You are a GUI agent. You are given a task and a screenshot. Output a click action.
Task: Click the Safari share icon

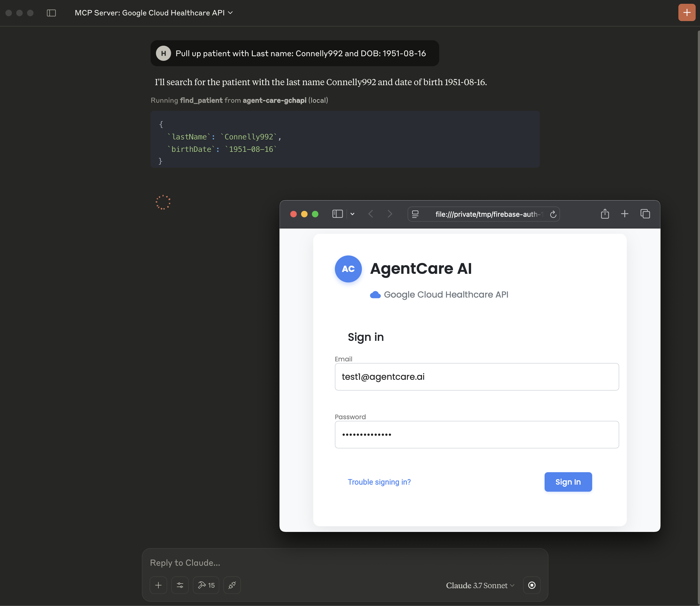coord(605,214)
